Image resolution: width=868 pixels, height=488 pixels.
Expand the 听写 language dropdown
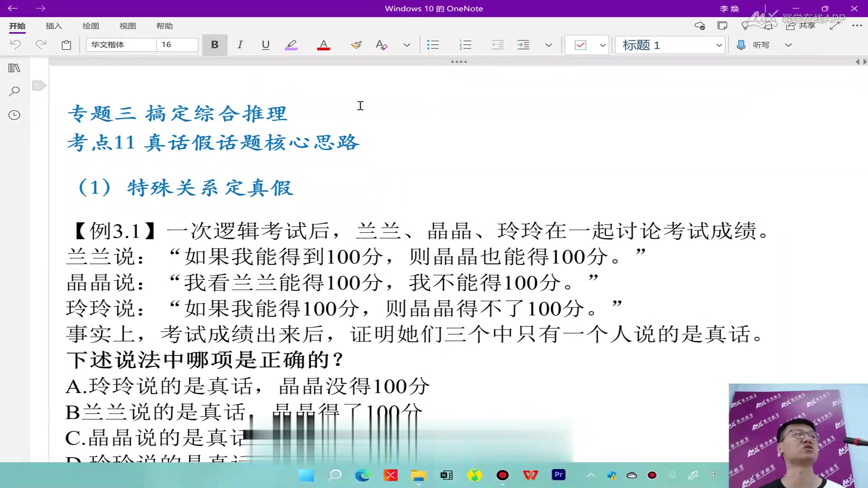click(x=788, y=45)
